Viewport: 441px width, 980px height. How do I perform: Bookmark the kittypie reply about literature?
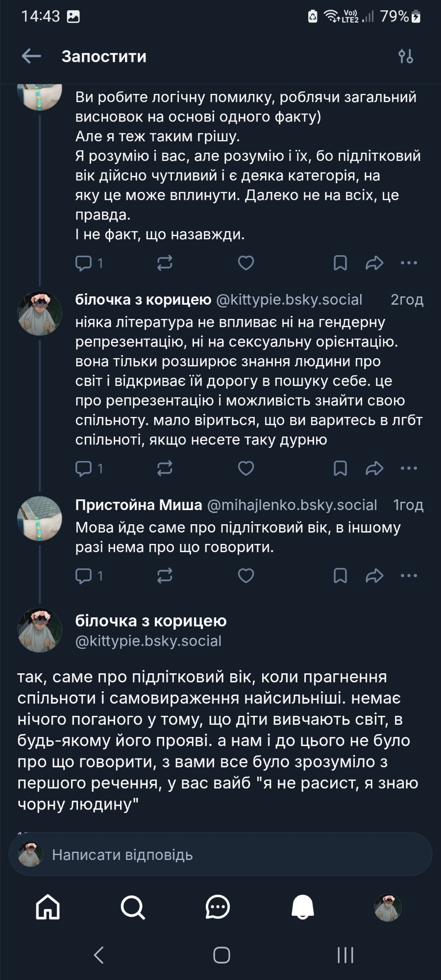coord(340,468)
